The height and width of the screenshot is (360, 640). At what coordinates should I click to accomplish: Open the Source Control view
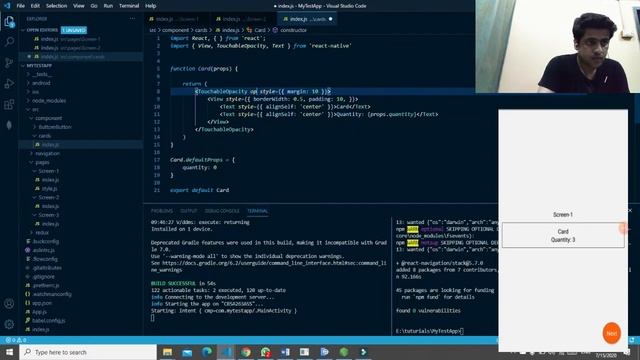(x=9, y=62)
